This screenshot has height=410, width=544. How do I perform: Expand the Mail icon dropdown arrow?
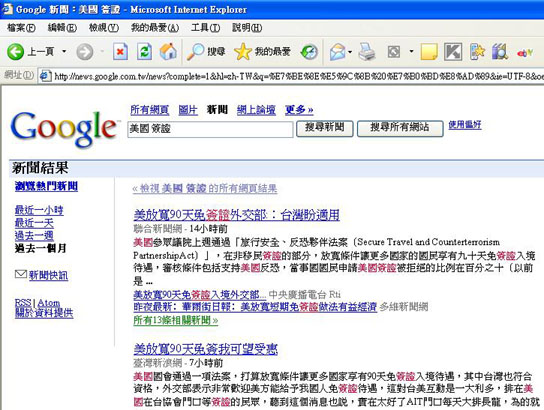pyautogui.click(x=350, y=52)
